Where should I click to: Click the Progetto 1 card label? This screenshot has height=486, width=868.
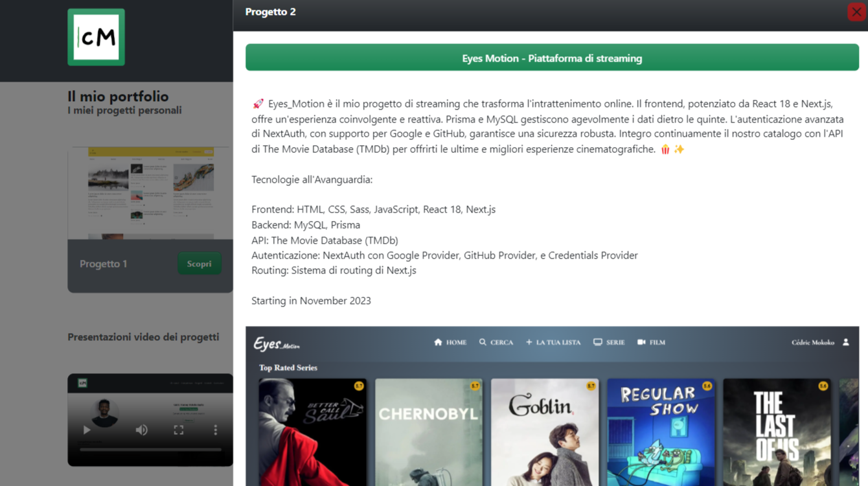click(103, 264)
